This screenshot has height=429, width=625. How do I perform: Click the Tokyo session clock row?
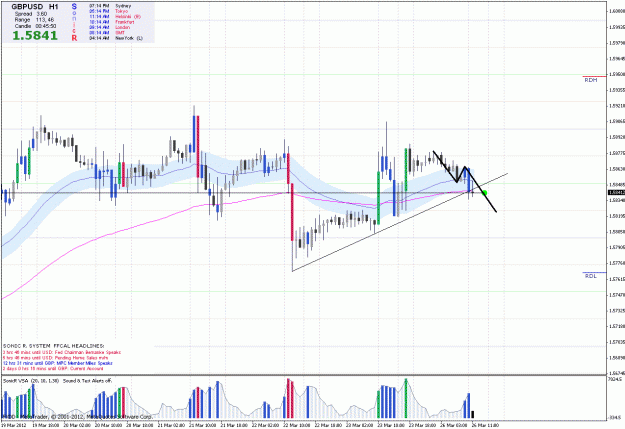108,11
